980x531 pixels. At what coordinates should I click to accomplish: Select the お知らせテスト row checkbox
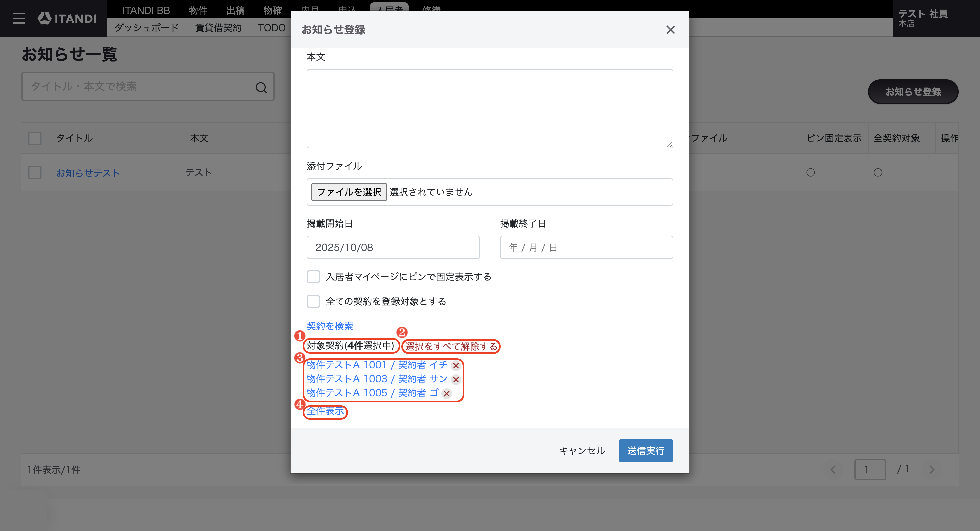35,173
